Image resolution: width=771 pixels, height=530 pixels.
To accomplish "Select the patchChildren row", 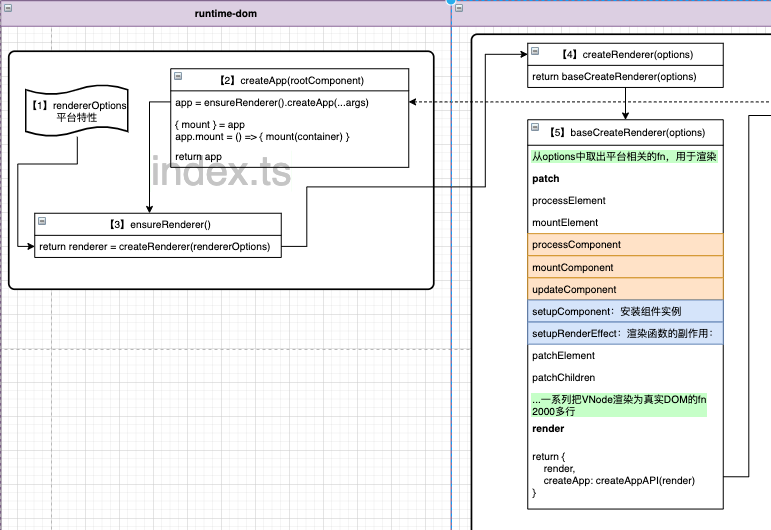I will click(564, 378).
